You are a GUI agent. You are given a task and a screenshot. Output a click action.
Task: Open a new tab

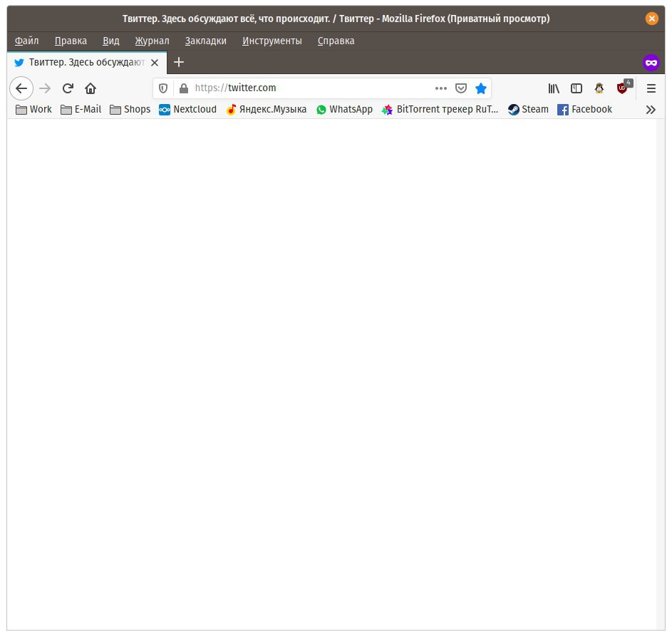(179, 63)
